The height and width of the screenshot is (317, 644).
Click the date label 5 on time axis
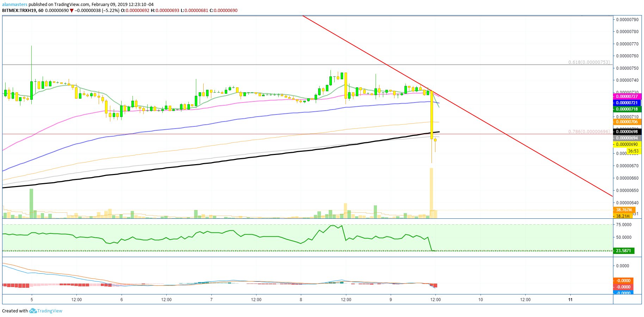32,300
